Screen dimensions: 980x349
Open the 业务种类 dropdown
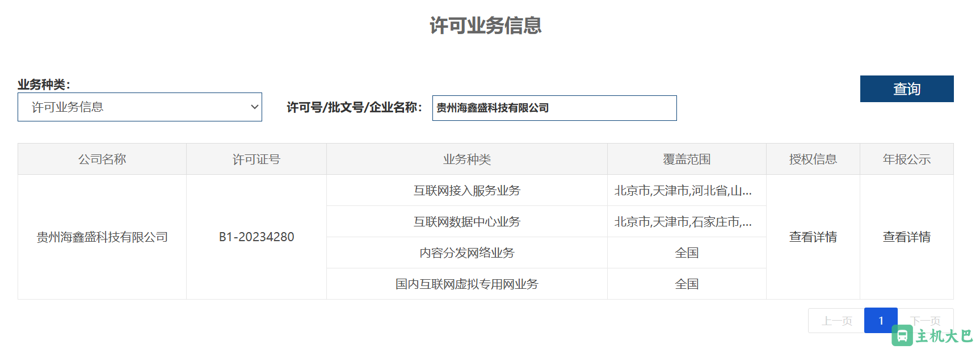pyautogui.click(x=140, y=107)
